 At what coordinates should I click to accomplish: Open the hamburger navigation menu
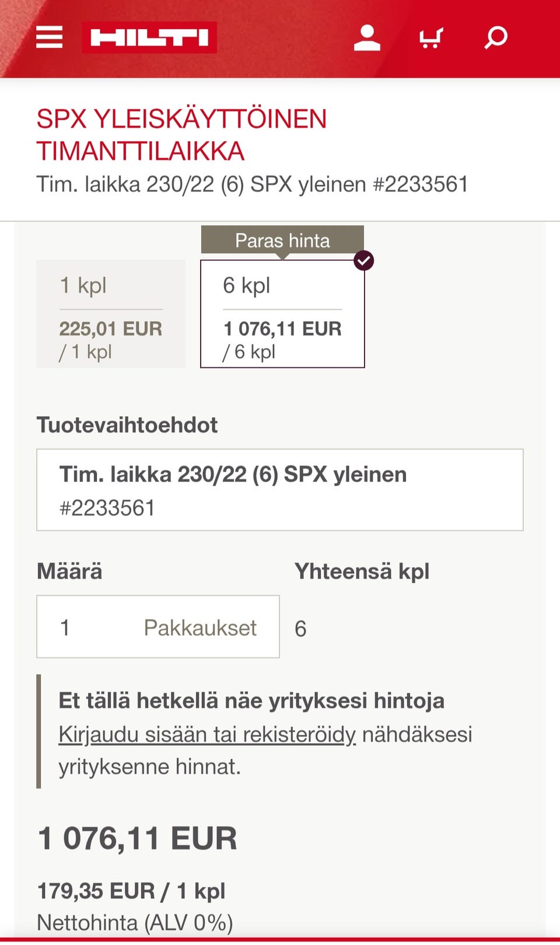pos(49,37)
